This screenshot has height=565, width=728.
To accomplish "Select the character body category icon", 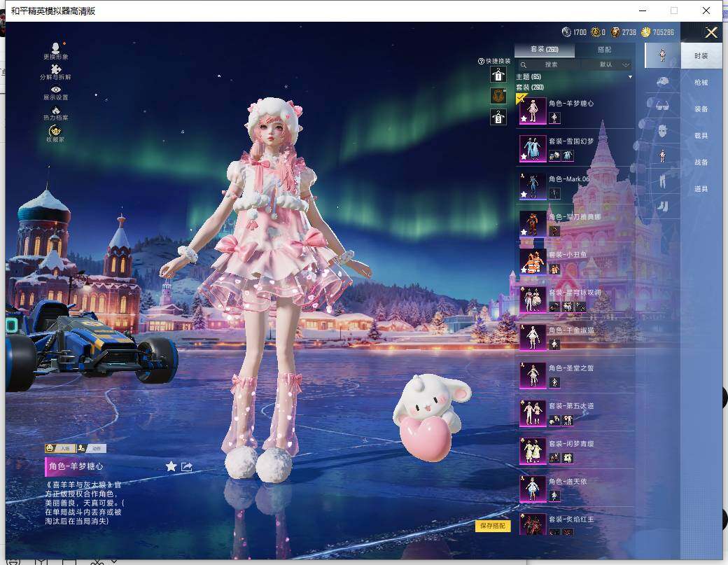I will click(x=662, y=155).
